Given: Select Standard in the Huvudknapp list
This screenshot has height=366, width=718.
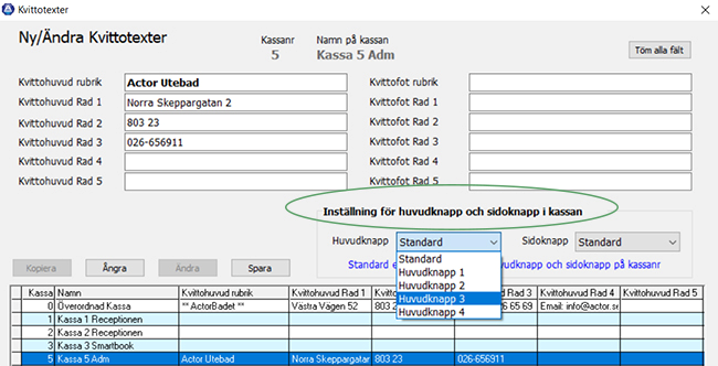Looking at the screenshot, I should (x=448, y=259).
